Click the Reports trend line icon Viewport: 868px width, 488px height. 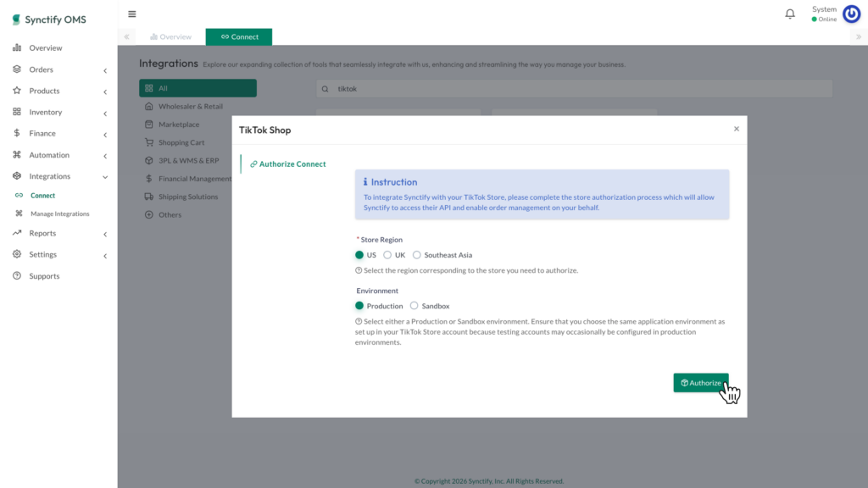(17, 233)
